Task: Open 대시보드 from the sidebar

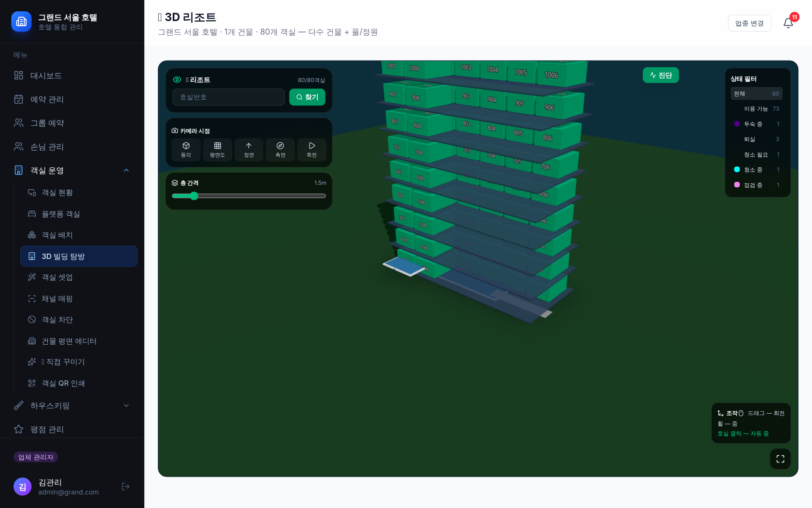Action: [x=72, y=76]
